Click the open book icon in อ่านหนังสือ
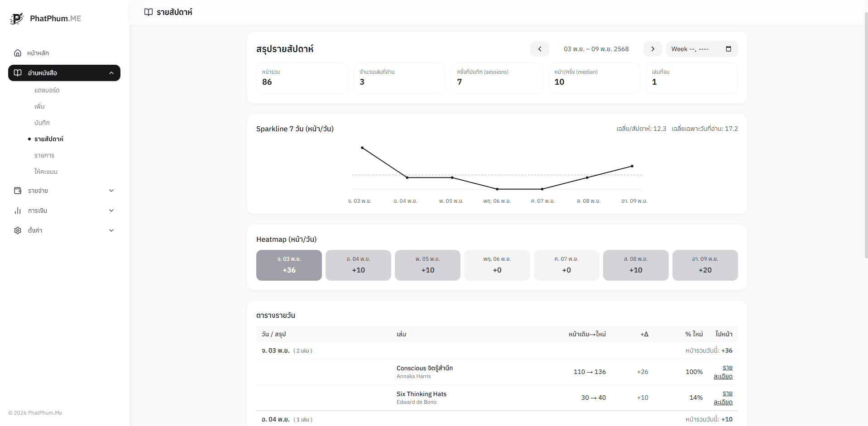The height and width of the screenshot is (426, 868). point(18,73)
